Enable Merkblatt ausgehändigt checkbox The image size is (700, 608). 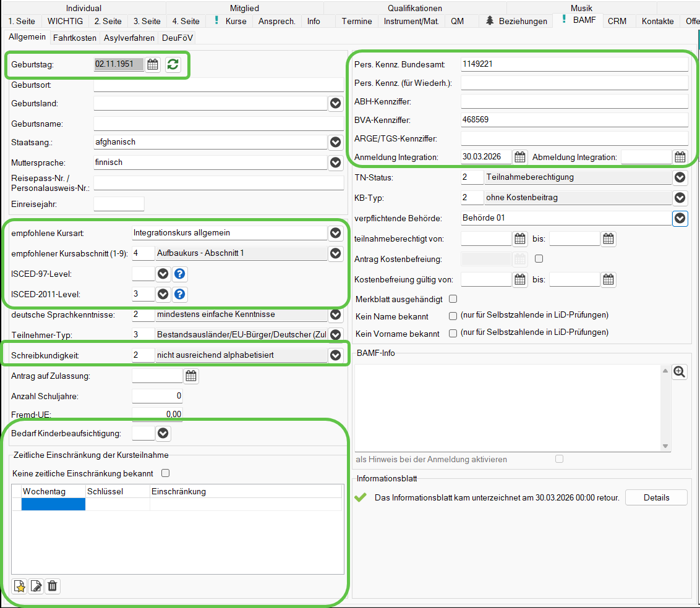point(453,299)
